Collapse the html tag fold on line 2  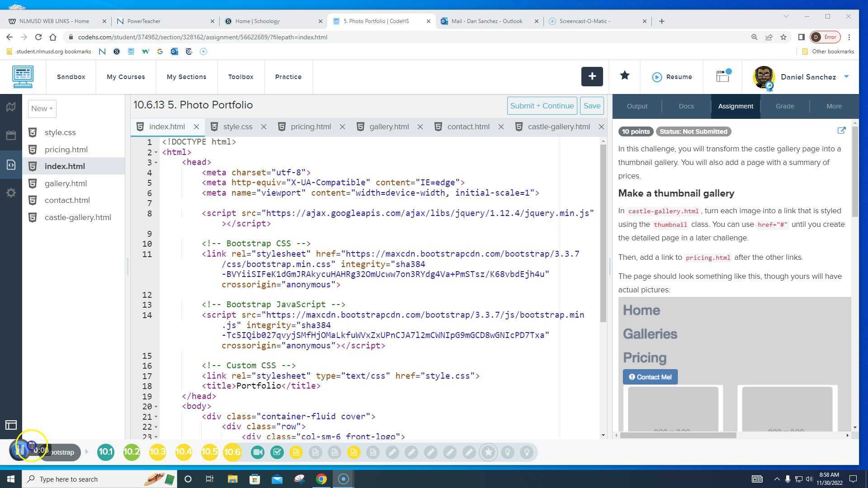pyautogui.click(x=156, y=153)
